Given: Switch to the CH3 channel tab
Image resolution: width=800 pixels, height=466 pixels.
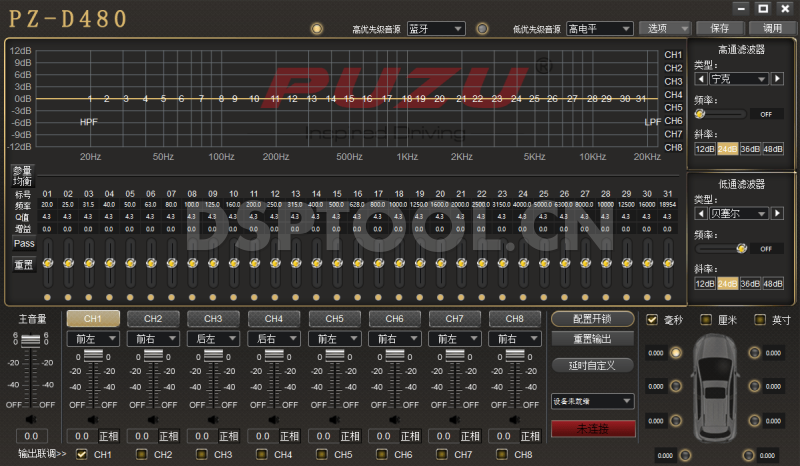Looking at the screenshot, I should click(213, 319).
